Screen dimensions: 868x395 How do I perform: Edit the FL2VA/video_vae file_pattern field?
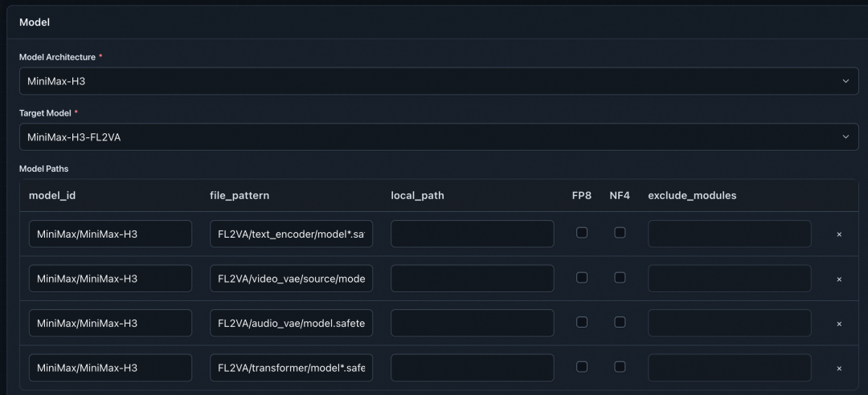pyautogui.click(x=291, y=279)
